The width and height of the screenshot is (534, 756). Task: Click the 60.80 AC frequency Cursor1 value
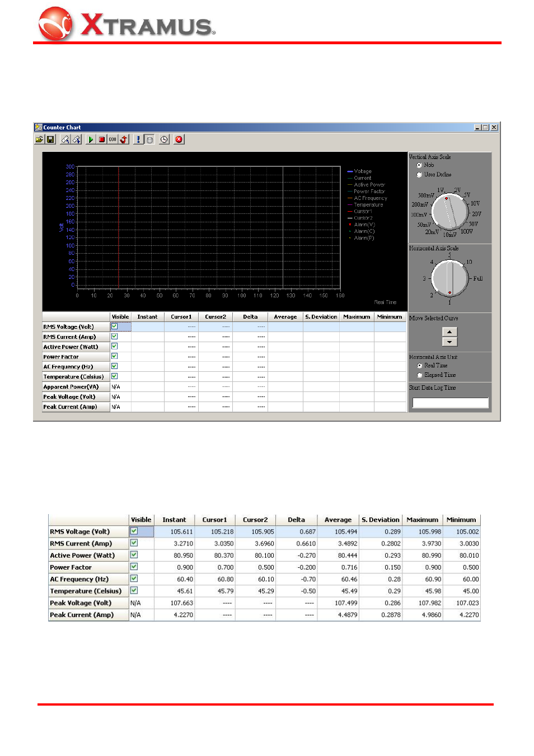point(226,580)
